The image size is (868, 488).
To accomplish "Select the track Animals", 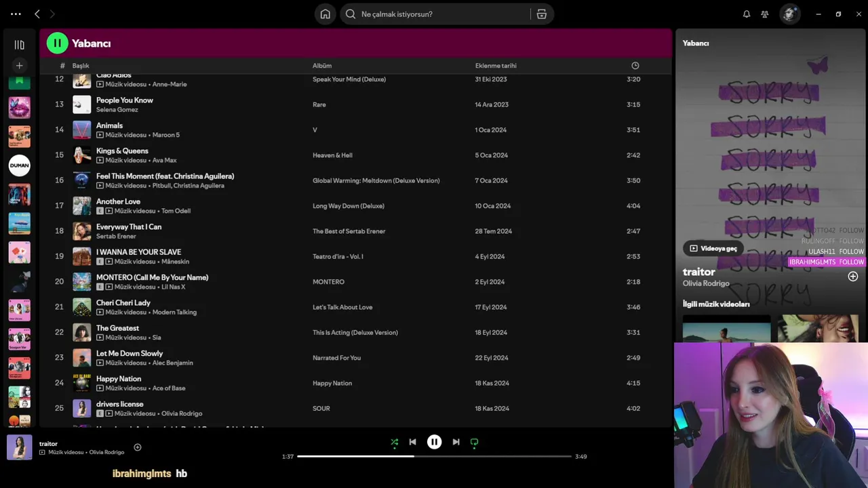I will (109, 125).
